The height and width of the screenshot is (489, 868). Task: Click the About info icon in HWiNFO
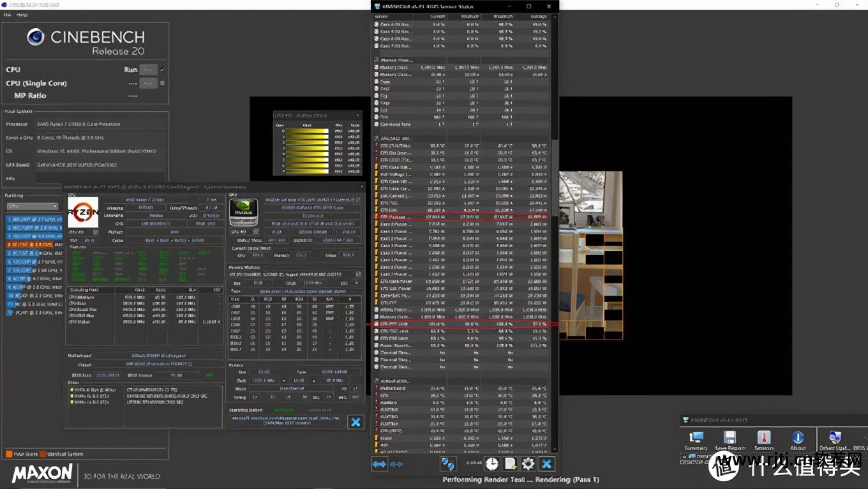point(798,440)
